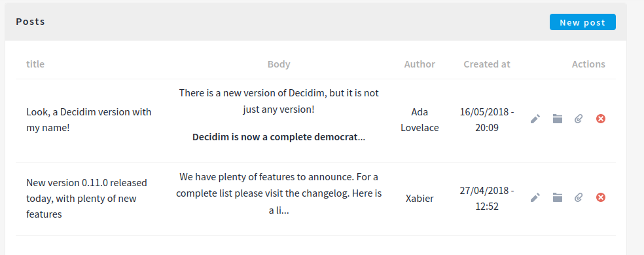
Task: Select the 'Look, a Decidim version with my name!' title
Action: coord(89,120)
